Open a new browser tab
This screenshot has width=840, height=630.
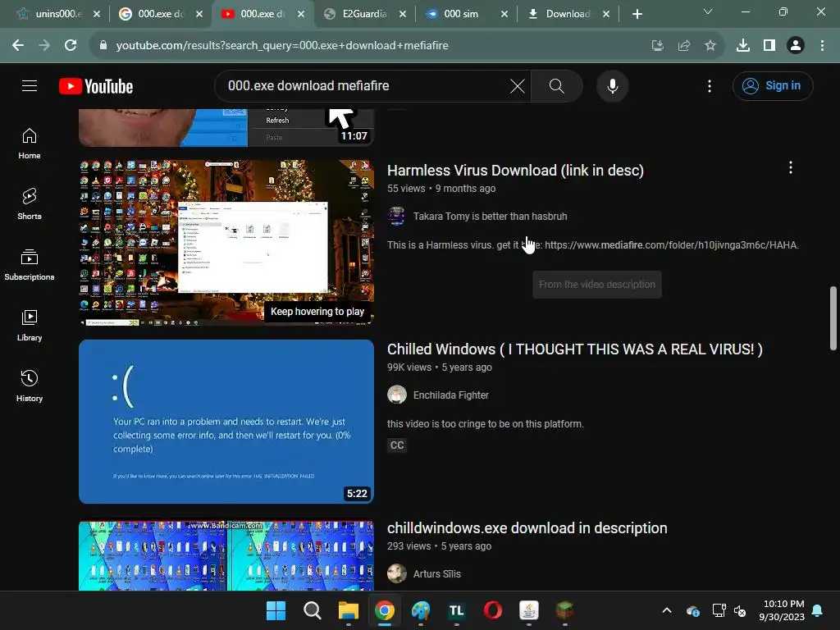pyautogui.click(x=637, y=14)
